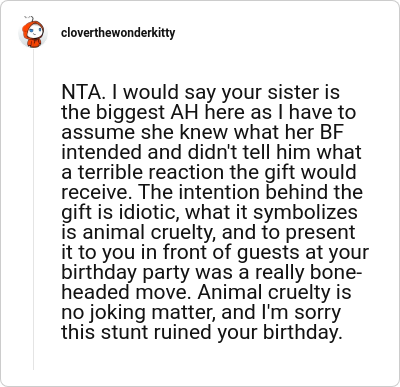Click the word "receive." in the comment

[x=97, y=192]
